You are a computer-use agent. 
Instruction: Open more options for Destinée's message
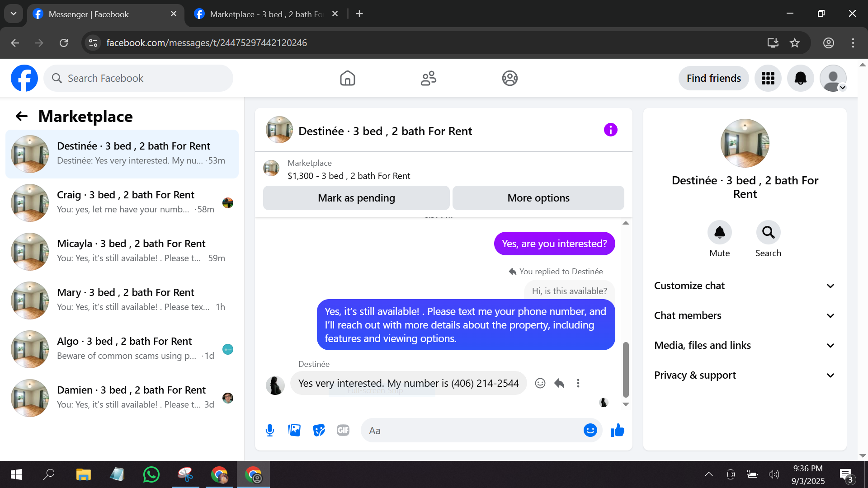[x=578, y=383]
